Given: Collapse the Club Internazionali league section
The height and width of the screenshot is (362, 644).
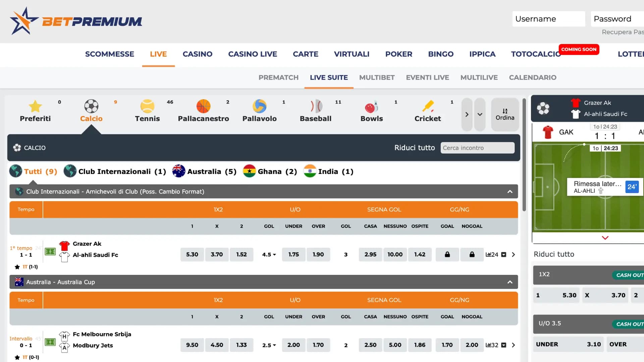Looking at the screenshot, I should (510, 191).
